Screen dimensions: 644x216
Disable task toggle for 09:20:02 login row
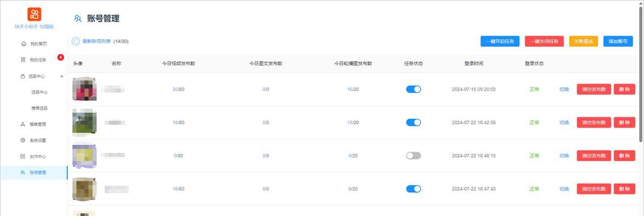(413, 89)
